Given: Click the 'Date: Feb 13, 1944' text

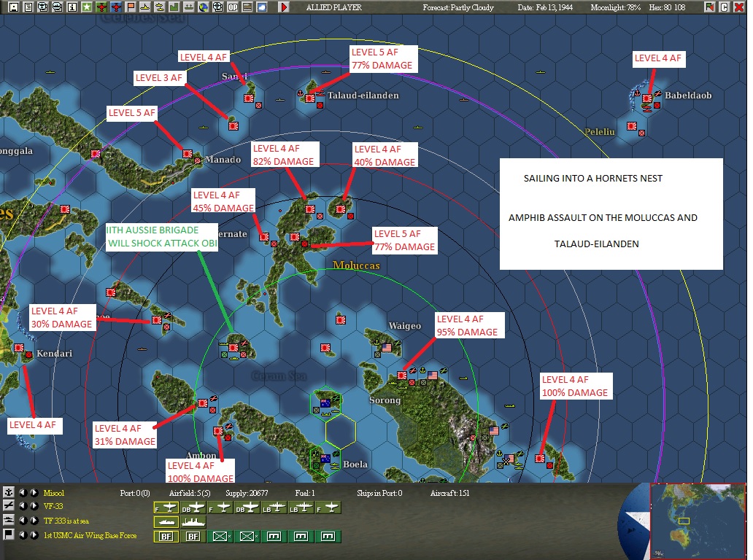Looking at the screenshot, I should [x=545, y=7].
